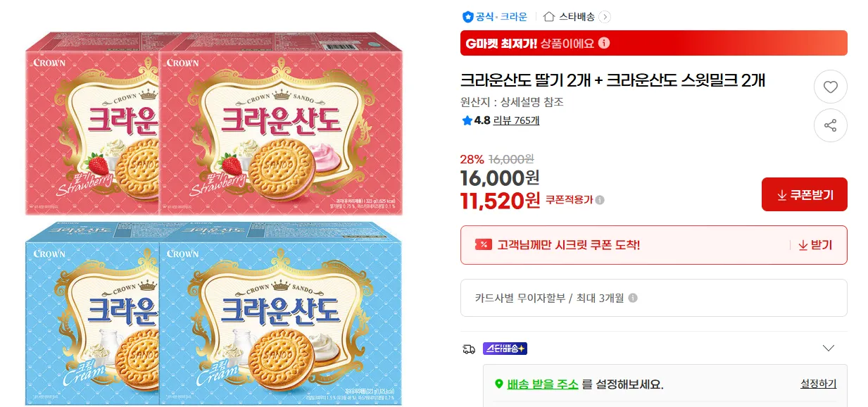Add product to wishlist with heart icon
Image resolution: width=868 pixels, height=407 pixels.
click(831, 87)
